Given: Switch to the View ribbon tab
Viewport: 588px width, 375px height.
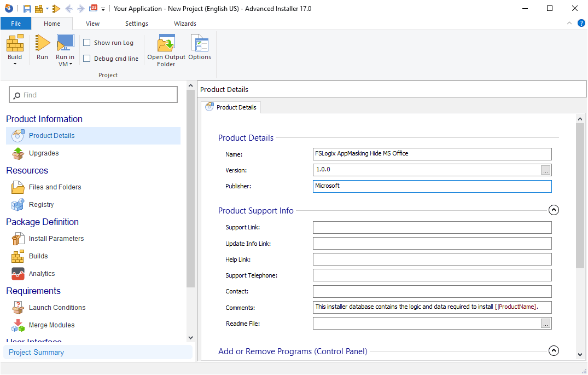Looking at the screenshot, I should point(92,24).
